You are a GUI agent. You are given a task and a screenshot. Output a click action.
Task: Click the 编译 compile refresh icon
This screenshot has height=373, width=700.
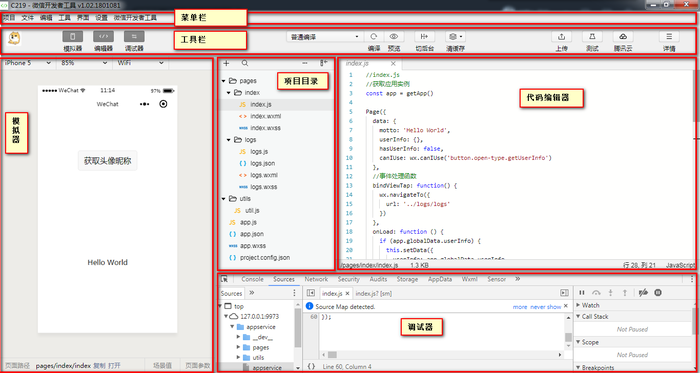374,37
